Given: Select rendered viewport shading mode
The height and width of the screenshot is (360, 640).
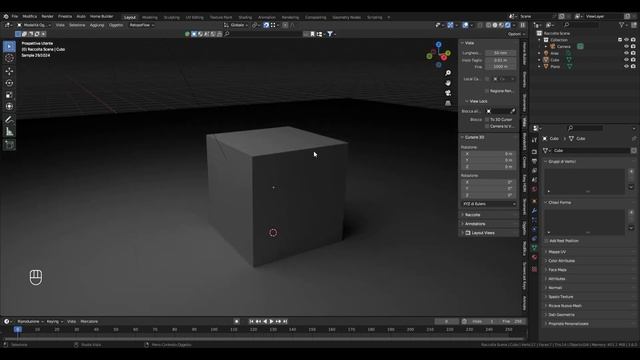Looking at the screenshot, I should click(x=508, y=25).
